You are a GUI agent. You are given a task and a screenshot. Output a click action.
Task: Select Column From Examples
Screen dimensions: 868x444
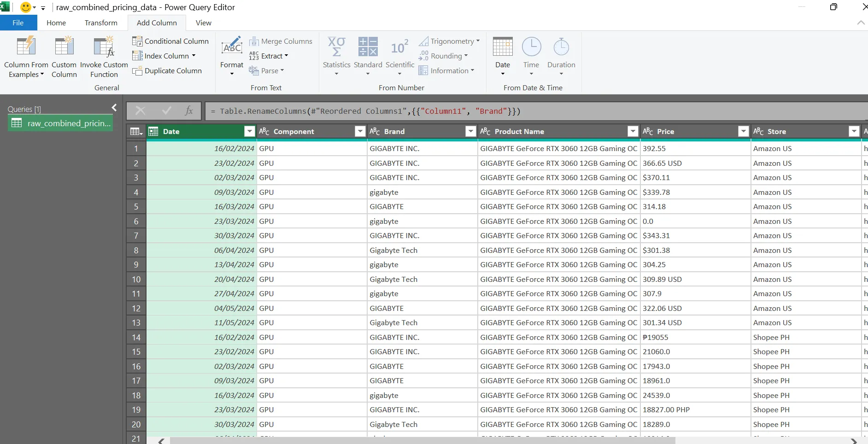coord(26,55)
